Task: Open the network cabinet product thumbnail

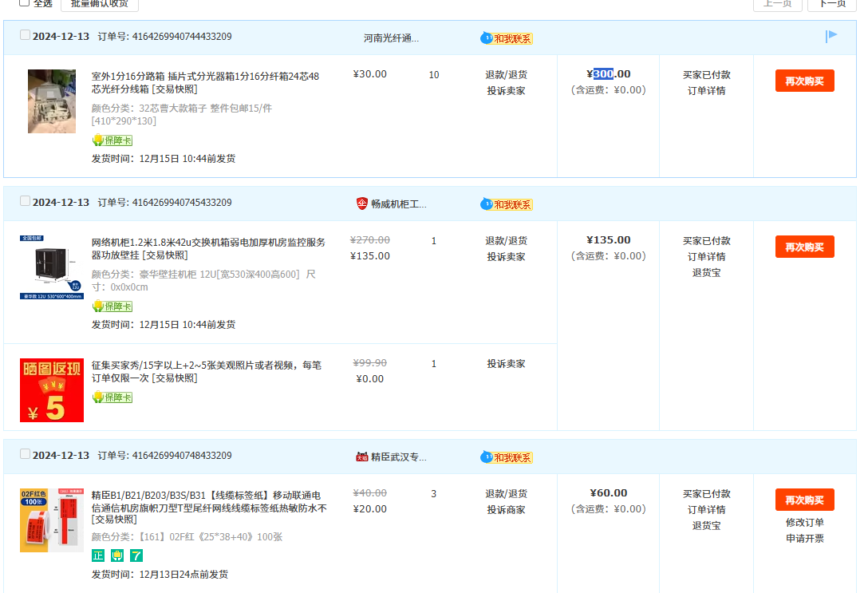Action: tap(51, 267)
